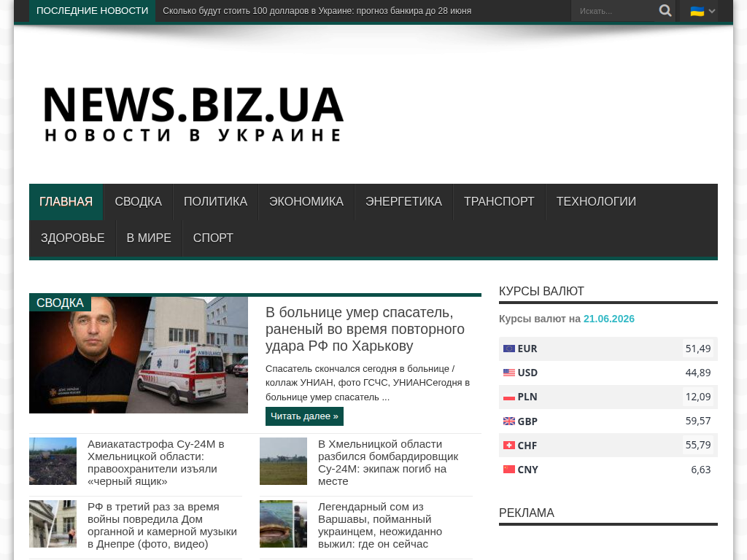Click the Читать далее button

click(x=304, y=416)
